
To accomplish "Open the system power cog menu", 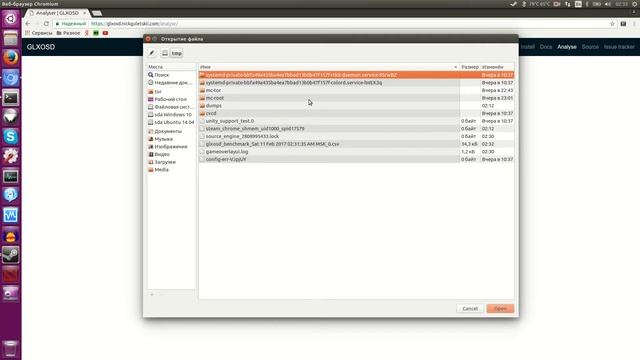I will [x=635, y=4].
